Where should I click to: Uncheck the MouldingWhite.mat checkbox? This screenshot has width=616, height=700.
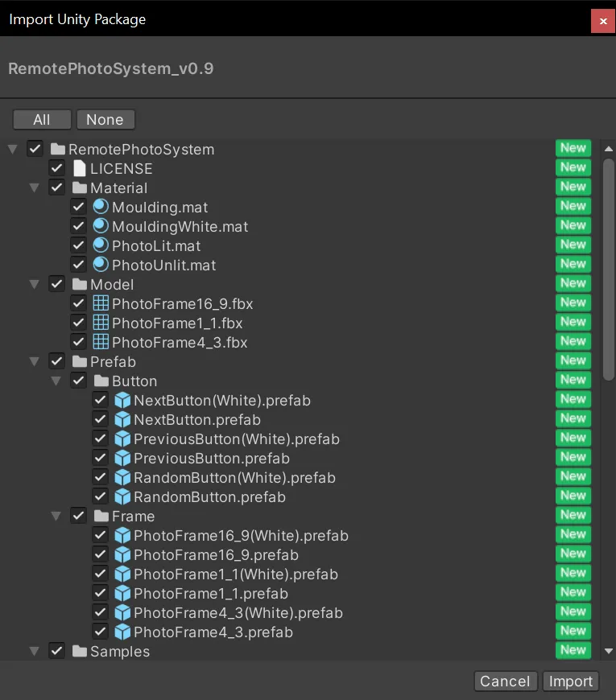pos(79,226)
